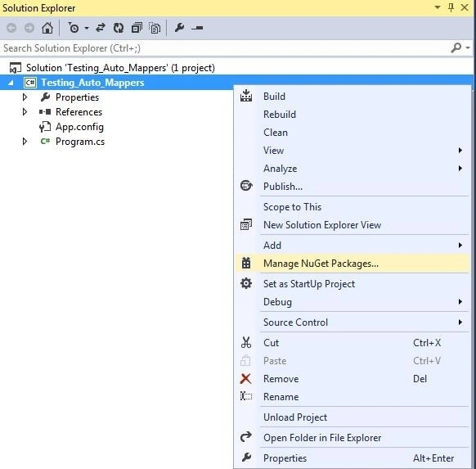Click in the Search Solution Explorer field

tap(225, 48)
